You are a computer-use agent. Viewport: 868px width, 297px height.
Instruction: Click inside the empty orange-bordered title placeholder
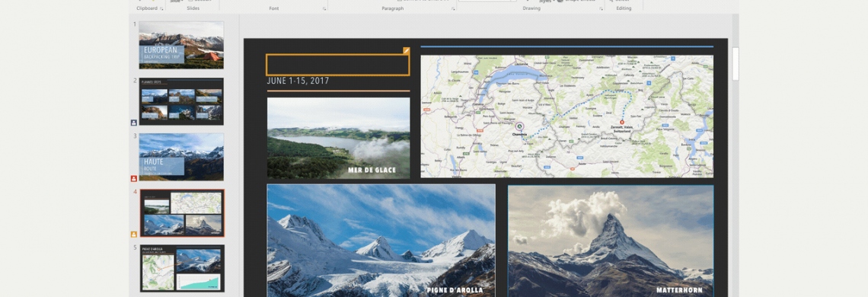[337, 65]
